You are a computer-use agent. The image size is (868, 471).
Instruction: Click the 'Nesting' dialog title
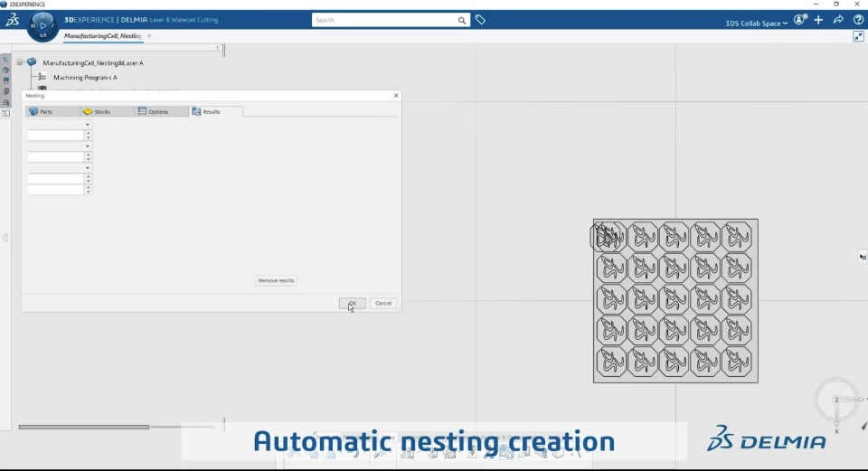[x=35, y=96]
